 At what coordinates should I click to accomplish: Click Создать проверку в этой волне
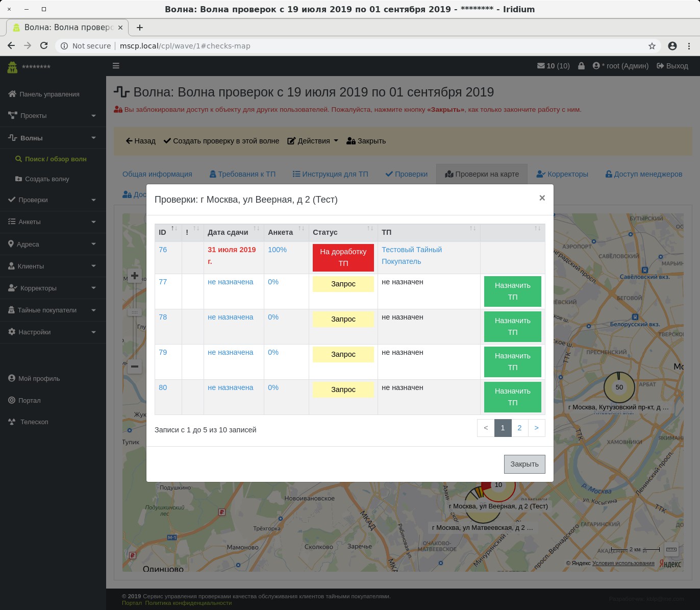pyautogui.click(x=221, y=141)
